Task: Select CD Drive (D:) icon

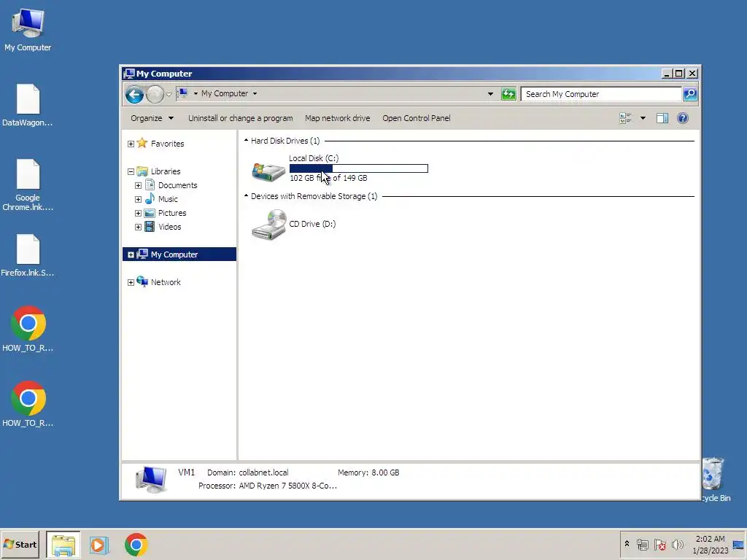Action: point(268,225)
